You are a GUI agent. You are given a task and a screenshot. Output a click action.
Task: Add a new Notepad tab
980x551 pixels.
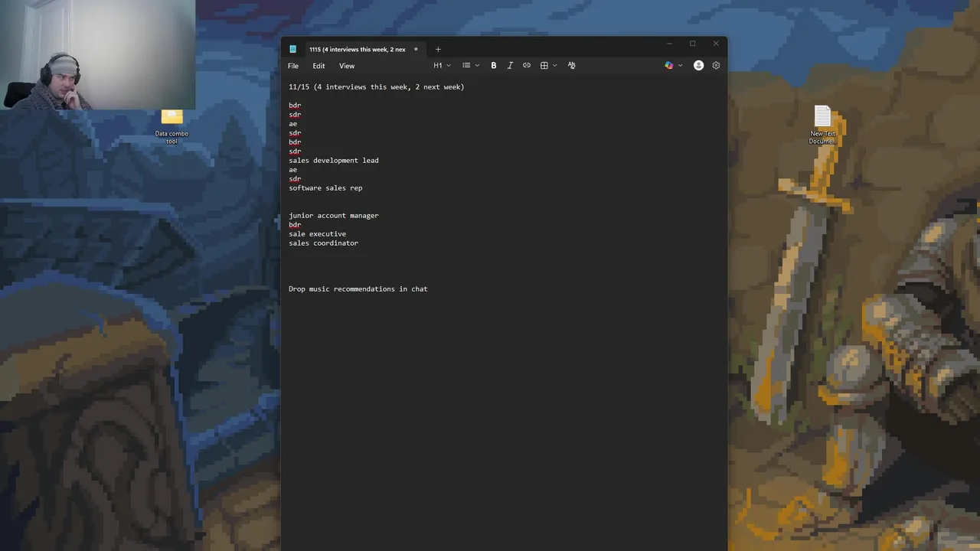point(438,50)
